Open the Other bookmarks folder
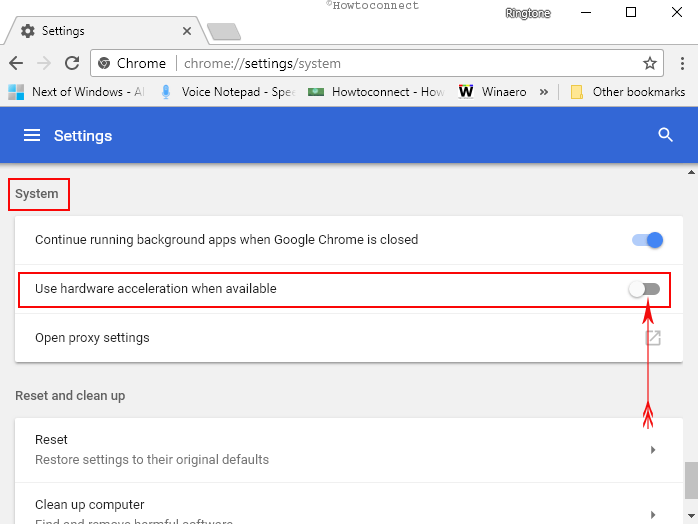The height and width of the screenshot is (524, 698). point(628,92)
